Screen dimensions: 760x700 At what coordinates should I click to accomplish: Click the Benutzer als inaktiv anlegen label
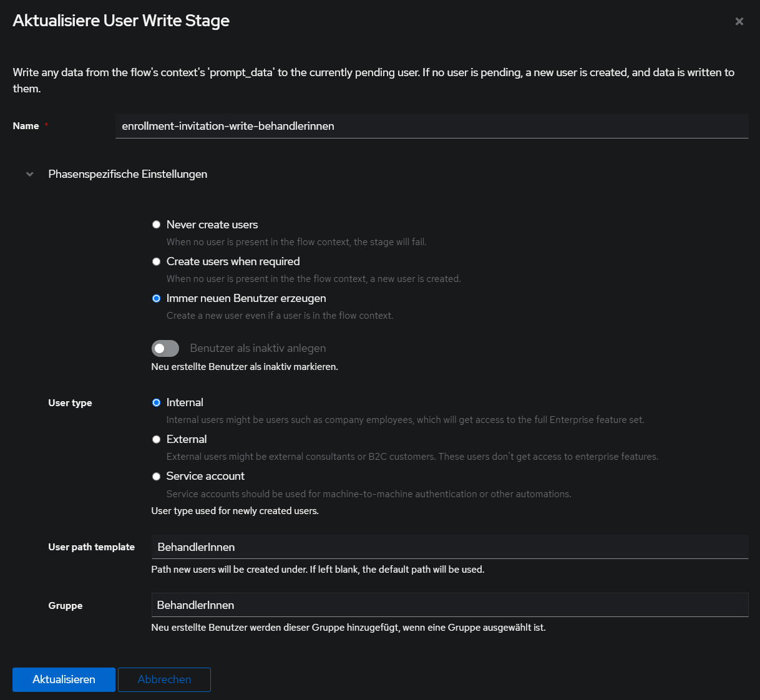(x=258, y=348)
